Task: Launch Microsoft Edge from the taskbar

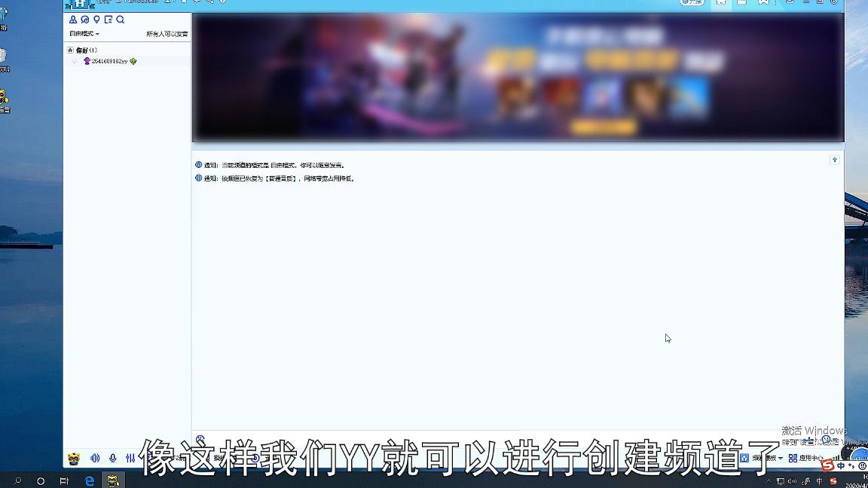Action: pyautogui.click(x=90, y=479)
